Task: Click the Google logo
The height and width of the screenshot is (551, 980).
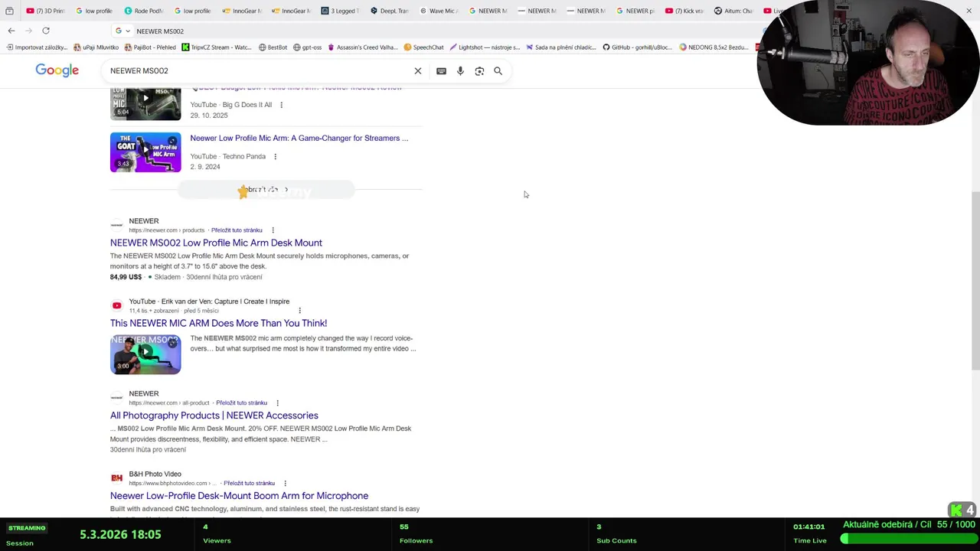Action: click(x=57, y=70)
